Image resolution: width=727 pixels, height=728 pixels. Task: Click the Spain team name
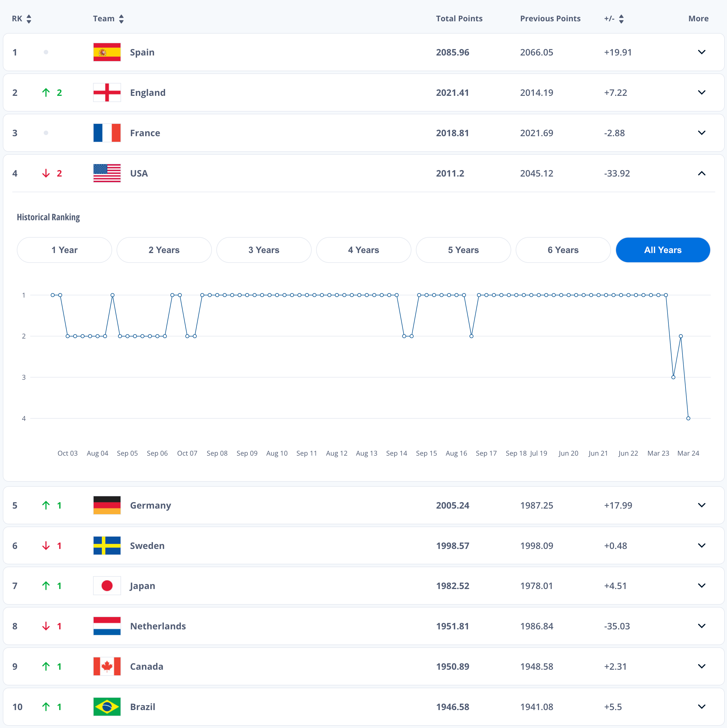point(142,52)
